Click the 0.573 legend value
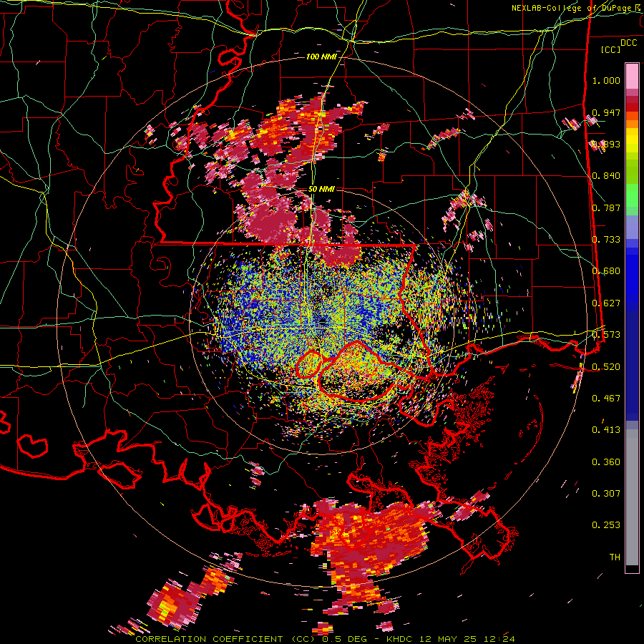Image resolution: width=644 pixels, height=644 pixels. (x=606, y=335)
